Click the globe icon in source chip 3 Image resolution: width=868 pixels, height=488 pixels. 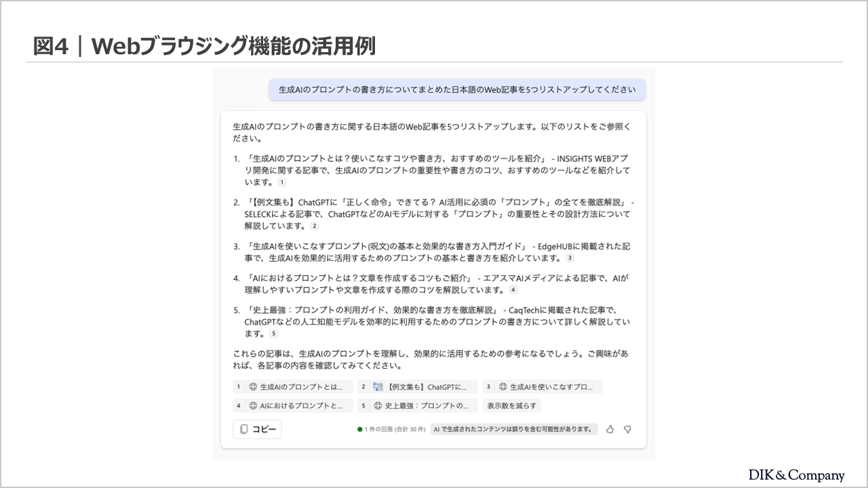pos(503,387)
